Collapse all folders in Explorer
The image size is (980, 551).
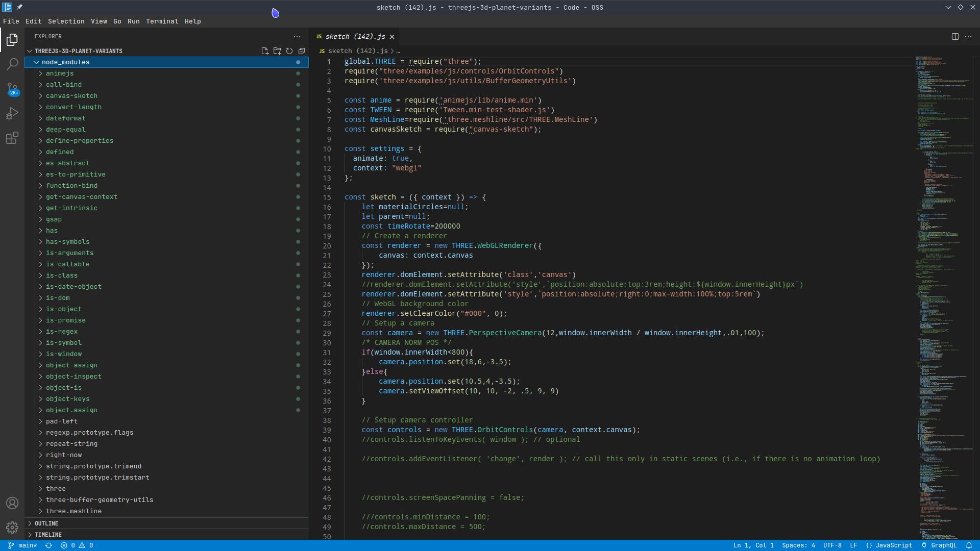point(302,51)
